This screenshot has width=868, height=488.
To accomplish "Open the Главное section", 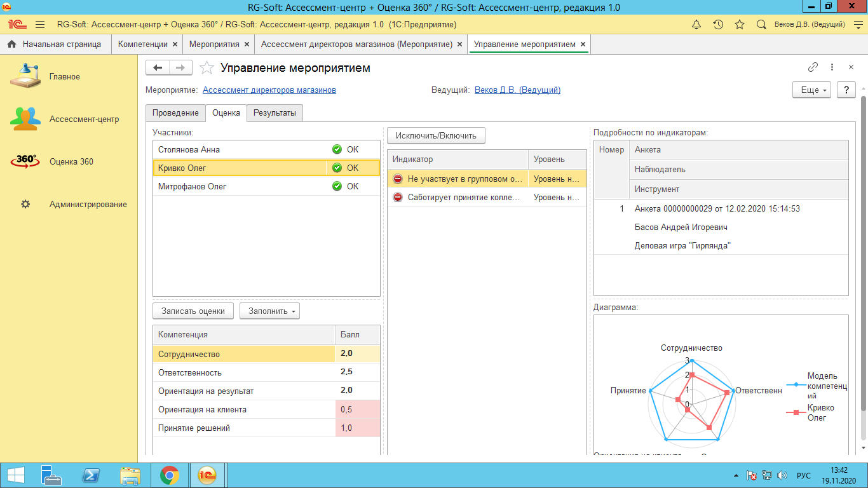I will [65, 77].
